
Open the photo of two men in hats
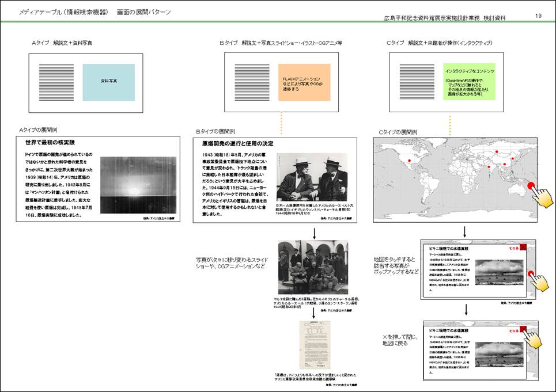(x=312, y=177)
